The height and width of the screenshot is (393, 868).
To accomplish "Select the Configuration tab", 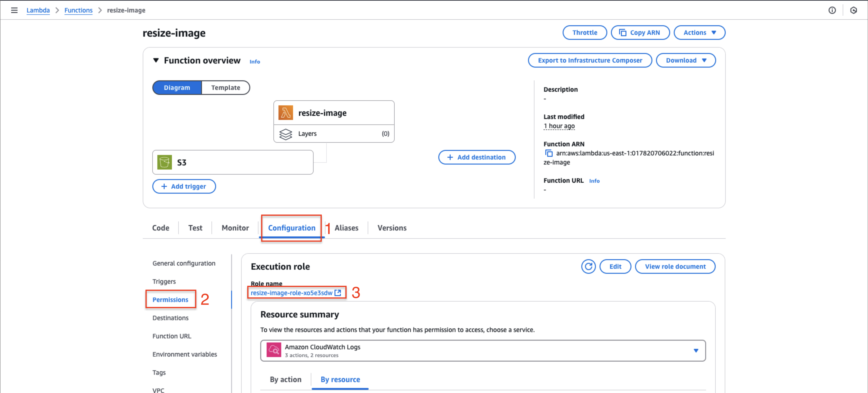I will pos(292,228).
